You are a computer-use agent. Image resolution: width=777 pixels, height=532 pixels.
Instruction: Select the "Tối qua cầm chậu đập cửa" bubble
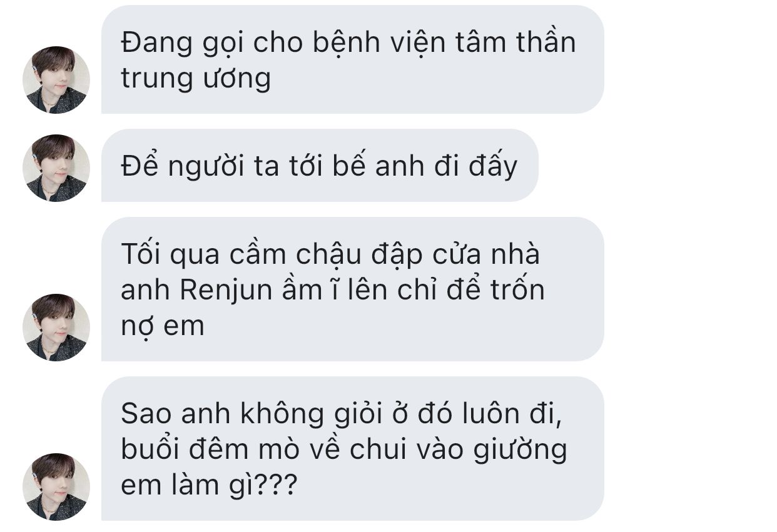pyautogui.click(x=353, y=289)
